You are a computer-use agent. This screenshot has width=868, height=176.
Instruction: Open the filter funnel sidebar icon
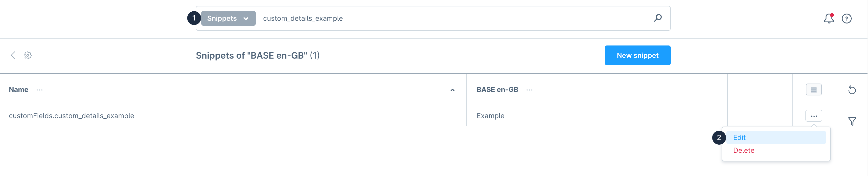tap(852, 121)
